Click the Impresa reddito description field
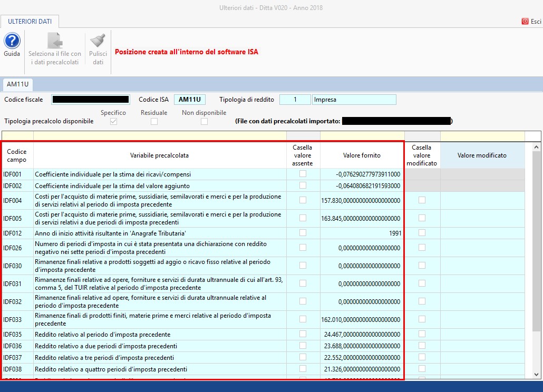543x392 pixels. [x=354, y=100]
